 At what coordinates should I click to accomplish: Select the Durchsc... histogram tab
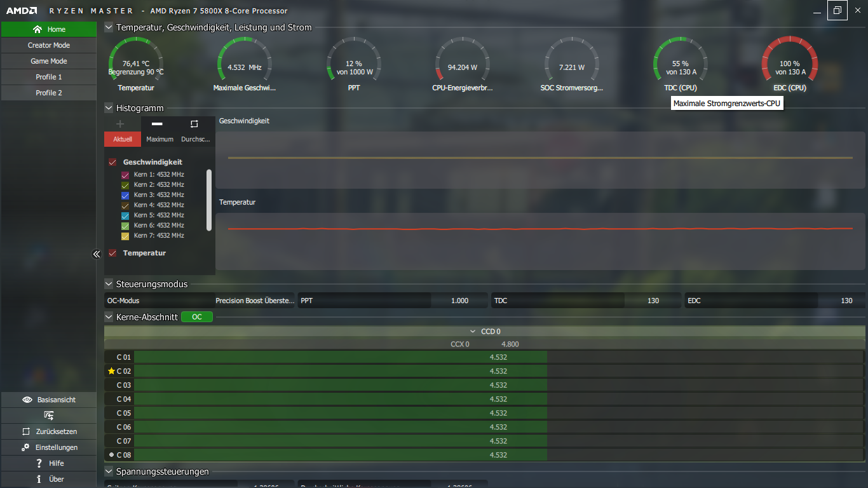[196, 139]
